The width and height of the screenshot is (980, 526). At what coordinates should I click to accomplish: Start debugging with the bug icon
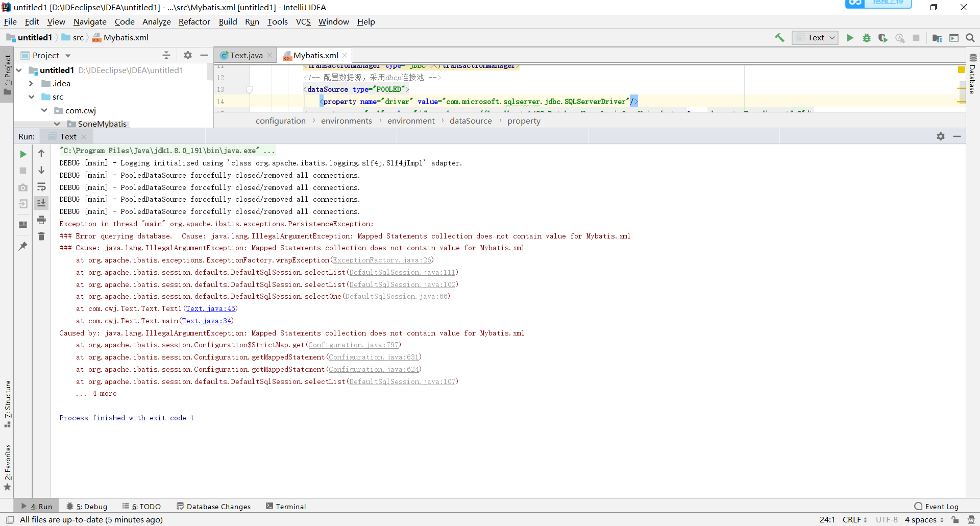tap(867, 38)
